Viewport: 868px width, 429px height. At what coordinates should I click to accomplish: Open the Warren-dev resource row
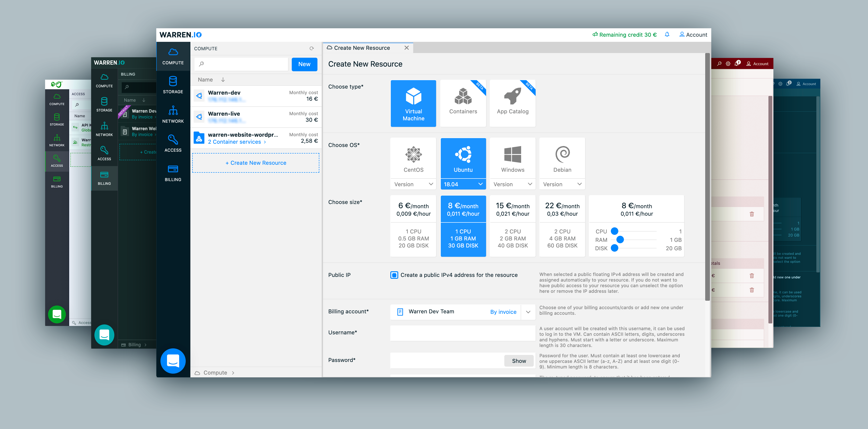point(256,96)
